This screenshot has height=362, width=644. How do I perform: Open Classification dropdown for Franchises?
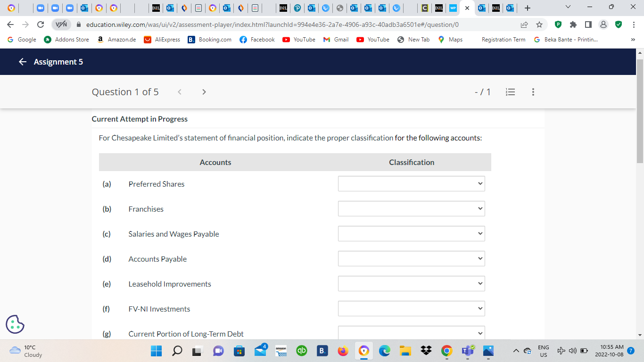click(x=412, y=209)
